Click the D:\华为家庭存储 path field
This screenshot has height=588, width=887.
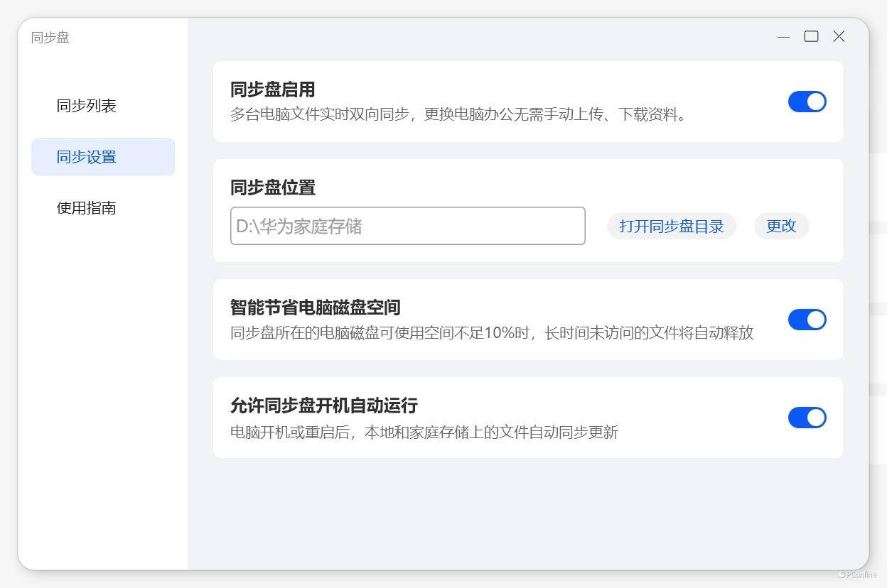(x=407, y=227)
